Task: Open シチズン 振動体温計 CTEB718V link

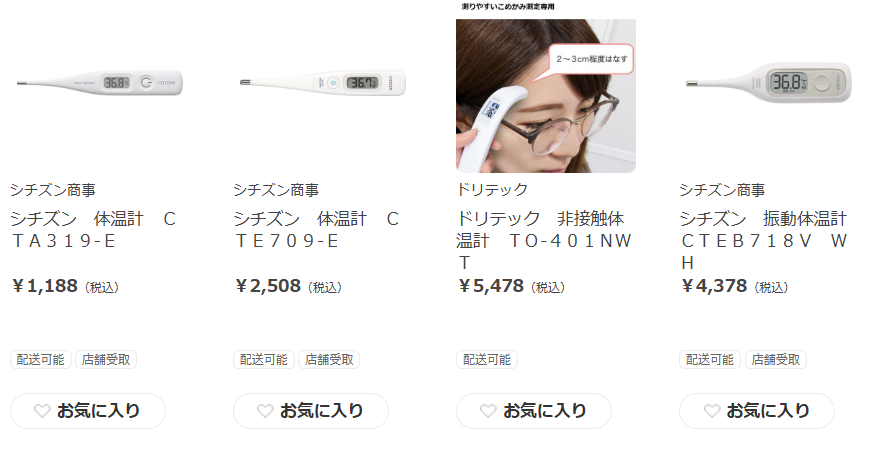Action: pos(763,240)
